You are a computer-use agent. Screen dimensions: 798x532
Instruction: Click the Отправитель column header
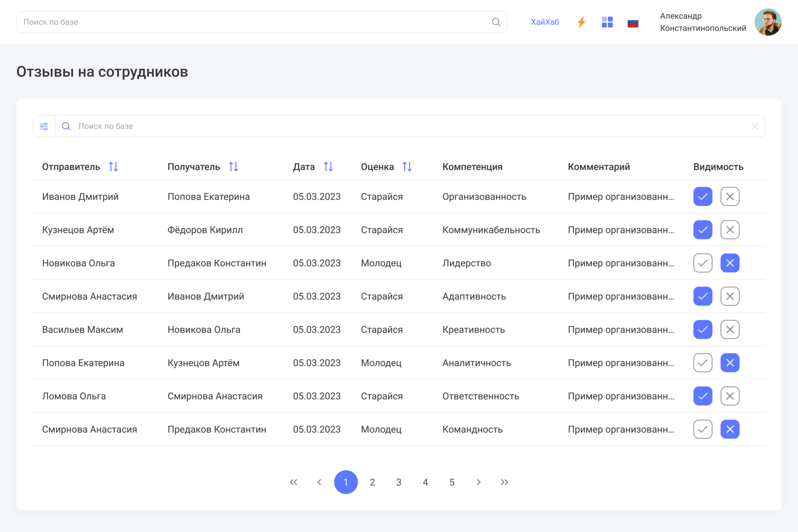click(71, 167)
